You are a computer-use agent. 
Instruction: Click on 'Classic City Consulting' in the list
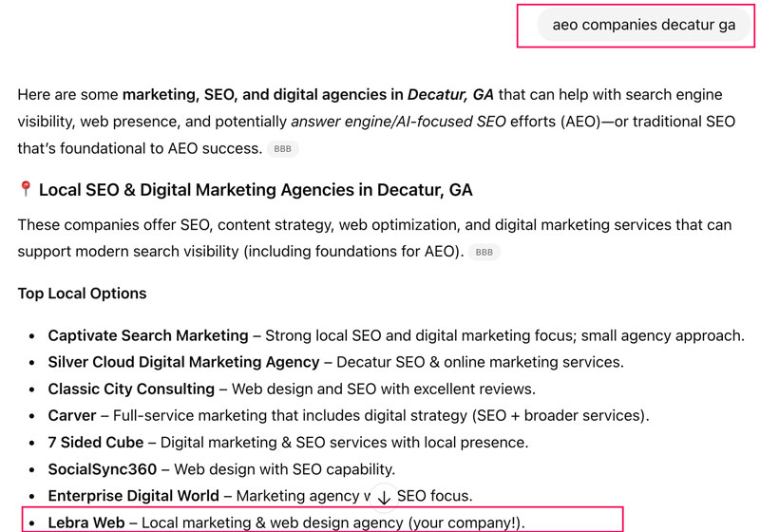[131, 389]
